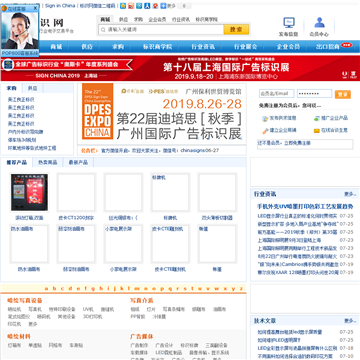Select the 求购 search tab

pyautogui.click(x=138, y=19)
